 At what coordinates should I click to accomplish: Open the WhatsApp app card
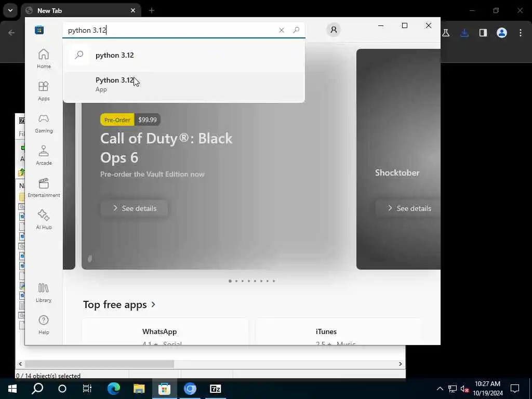tap(165, 332)
